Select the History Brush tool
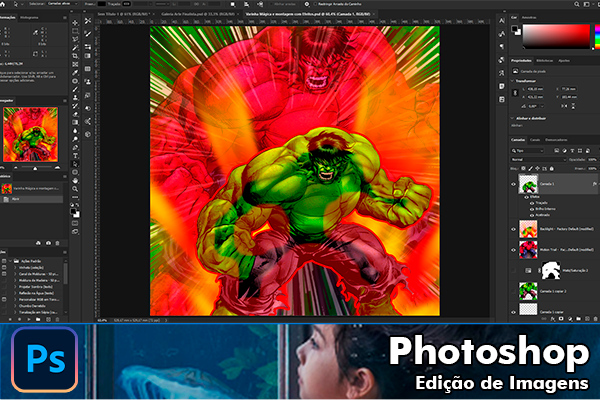The image size is (600, 400). (x=75, y=106)
